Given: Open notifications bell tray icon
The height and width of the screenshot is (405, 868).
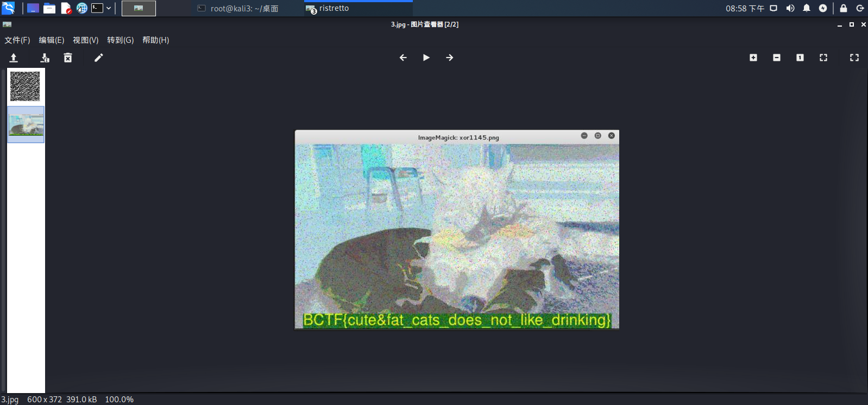Looking at the screenshot, I should coord(807,8).
